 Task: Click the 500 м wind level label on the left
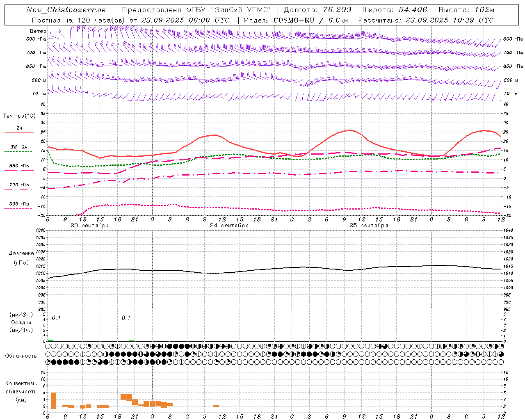(39, 80)
